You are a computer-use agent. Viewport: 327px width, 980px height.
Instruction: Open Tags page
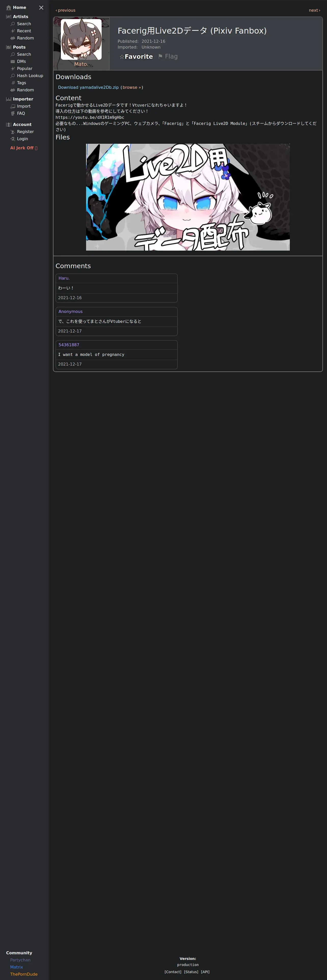pyautogui.click(x=22, y=83)
